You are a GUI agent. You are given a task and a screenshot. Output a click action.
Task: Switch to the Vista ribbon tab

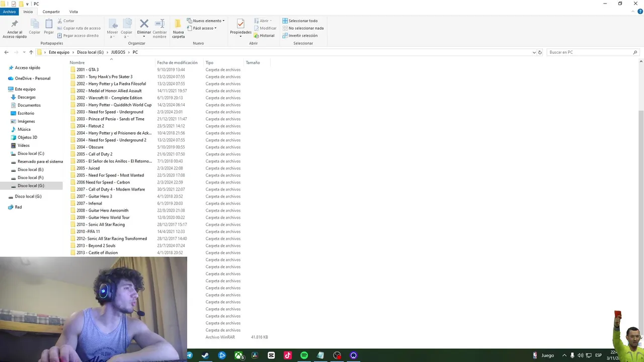73,12
